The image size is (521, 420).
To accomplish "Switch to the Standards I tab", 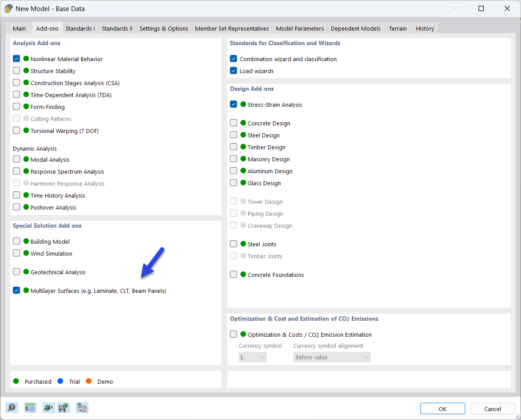I will (80, 28).
